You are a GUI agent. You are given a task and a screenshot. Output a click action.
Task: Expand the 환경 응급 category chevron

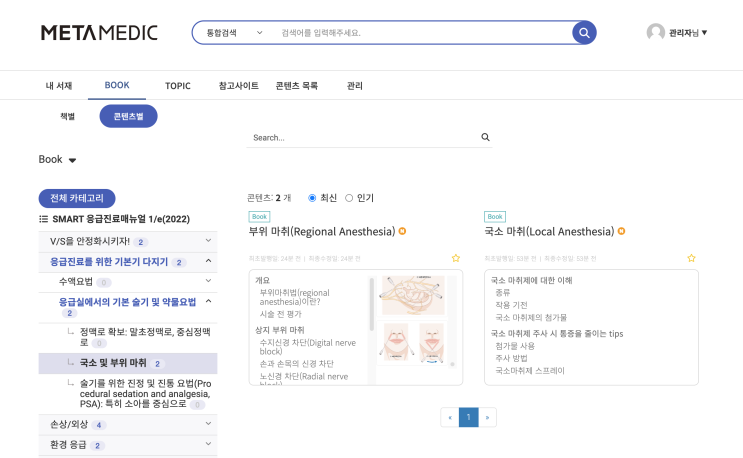208,444
